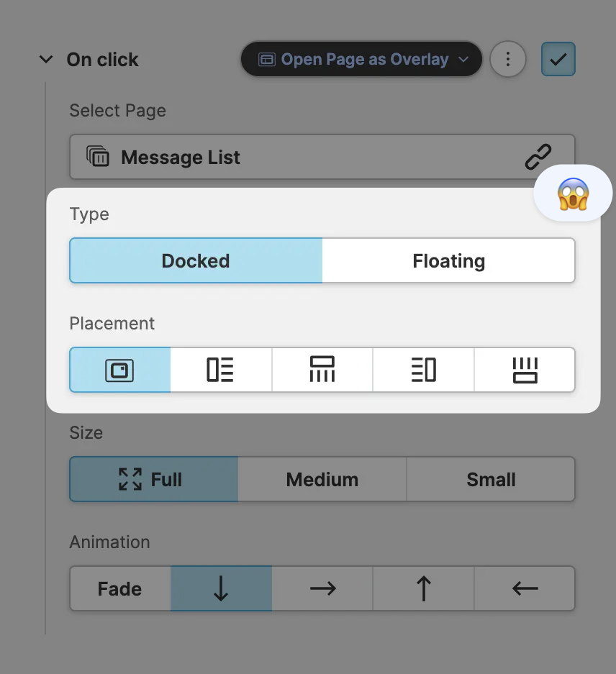The height and width of the screenshot is (674, 616).
Task: Choose the Fade animation option
Action: (119, 588)
